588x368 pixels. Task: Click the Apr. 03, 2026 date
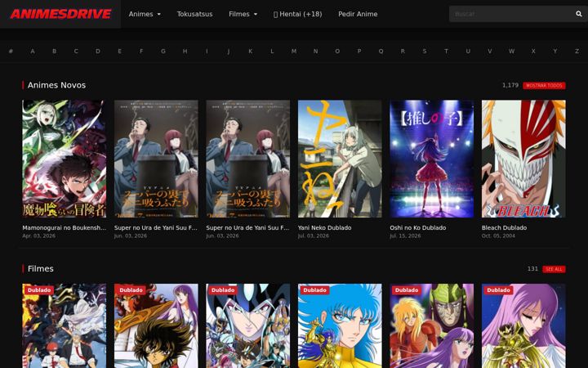coord(38,236)
